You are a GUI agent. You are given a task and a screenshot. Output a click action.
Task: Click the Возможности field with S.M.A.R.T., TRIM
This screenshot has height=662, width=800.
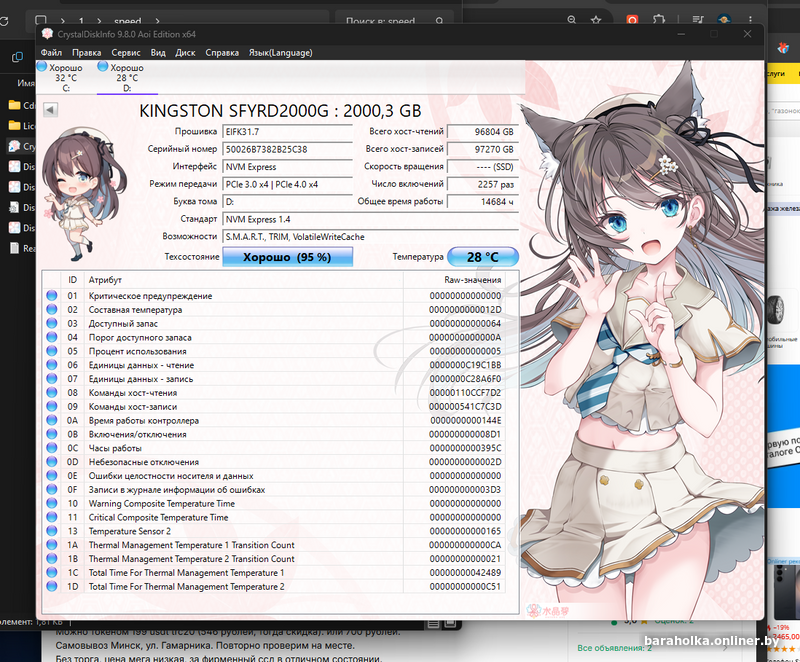click(x=370, y=237)
